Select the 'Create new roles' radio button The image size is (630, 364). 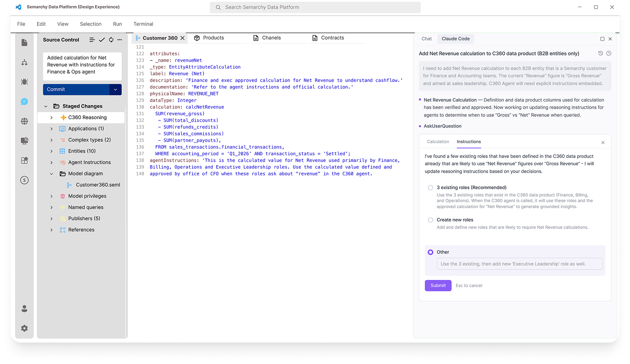pos(431,220)
